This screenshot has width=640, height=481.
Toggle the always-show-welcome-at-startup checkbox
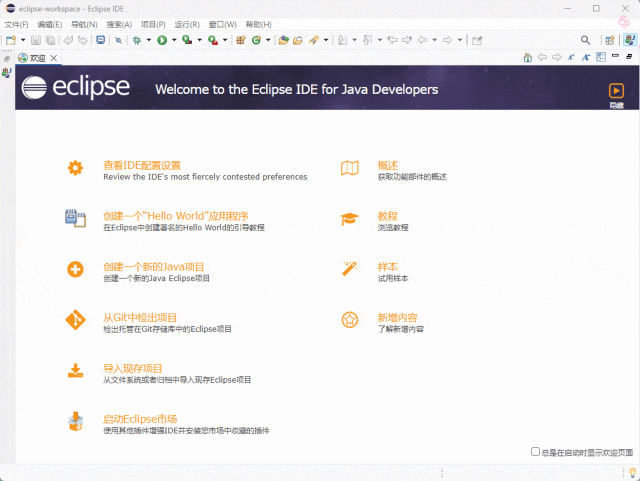tap(535, 451)
